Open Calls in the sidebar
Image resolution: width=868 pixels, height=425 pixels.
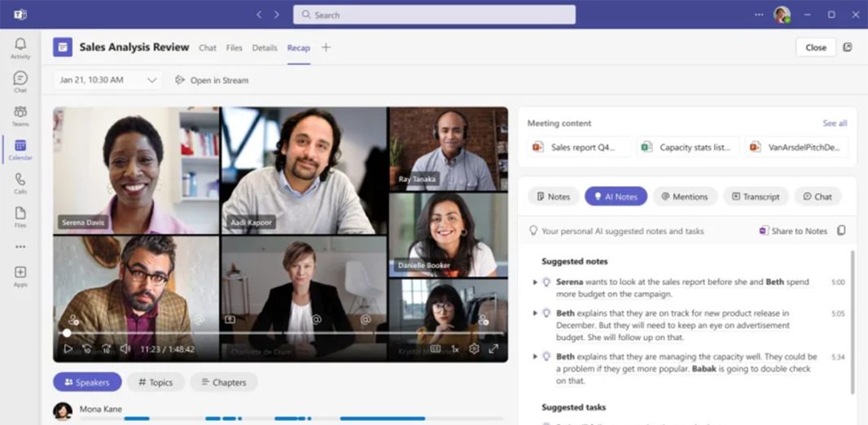tap(20, 184)
